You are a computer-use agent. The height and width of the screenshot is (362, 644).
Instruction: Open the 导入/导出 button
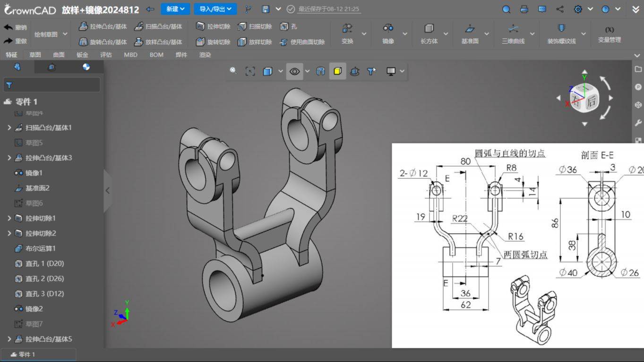(x=215, y=9)
